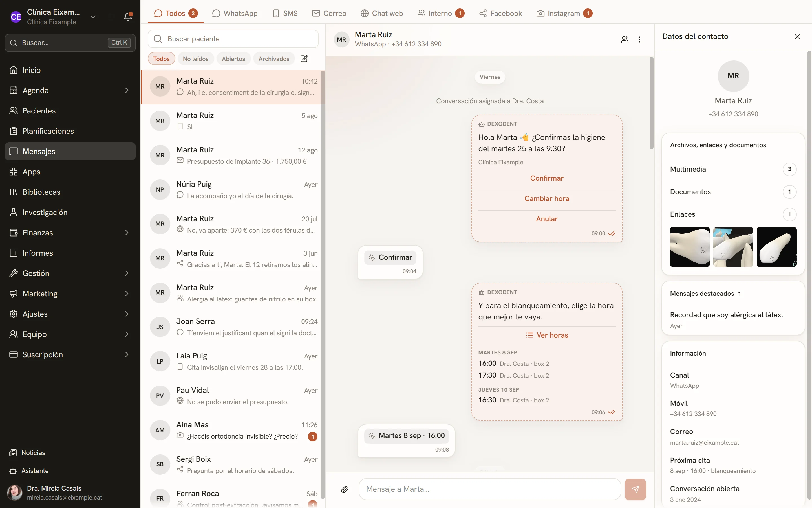Click the send message button
Image resolution: width=812 pixels, height=508 pixels.
click(x=635, y=489)
